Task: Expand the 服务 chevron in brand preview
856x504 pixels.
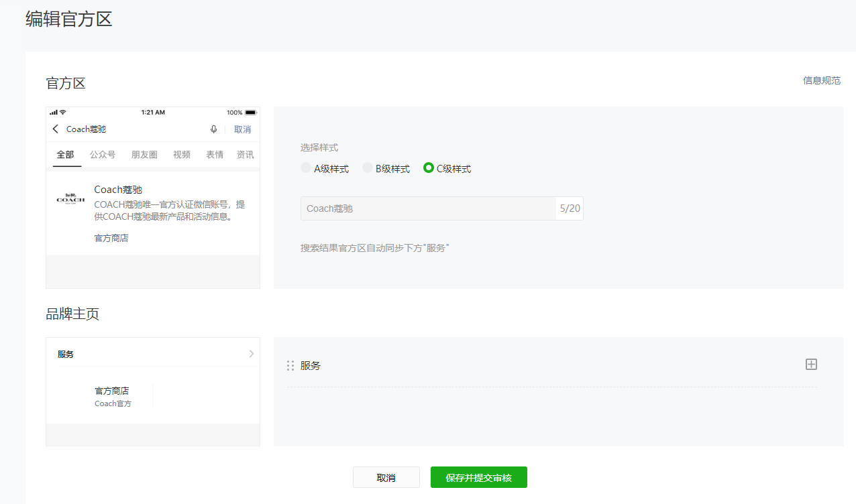Action: pos(252,353)
